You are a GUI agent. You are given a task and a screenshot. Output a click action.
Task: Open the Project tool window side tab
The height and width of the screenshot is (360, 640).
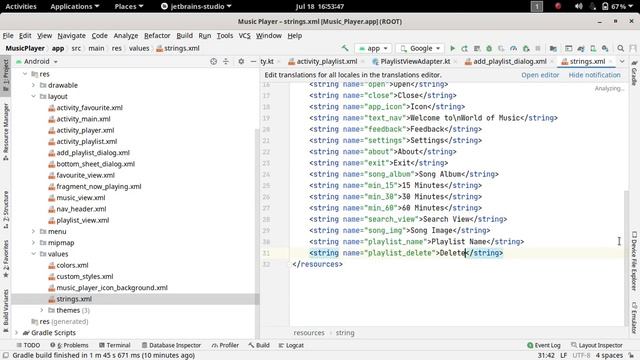(6, 76)
